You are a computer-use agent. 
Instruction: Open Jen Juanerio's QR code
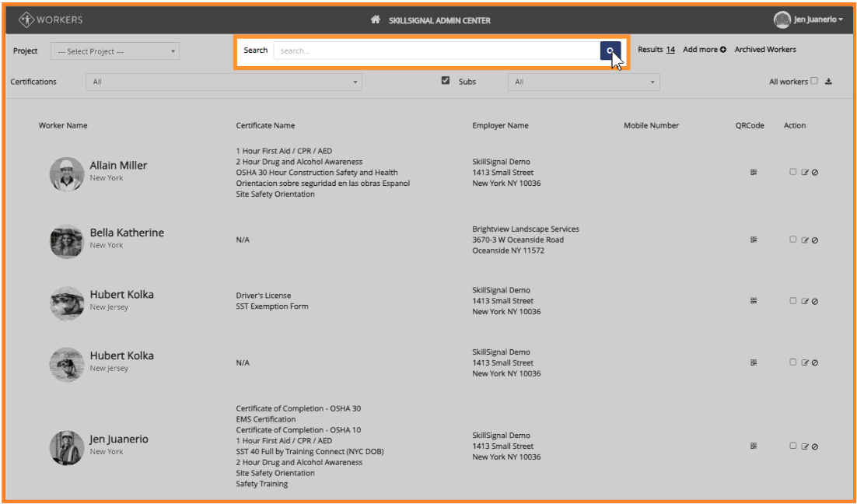[x=754, y=446]
